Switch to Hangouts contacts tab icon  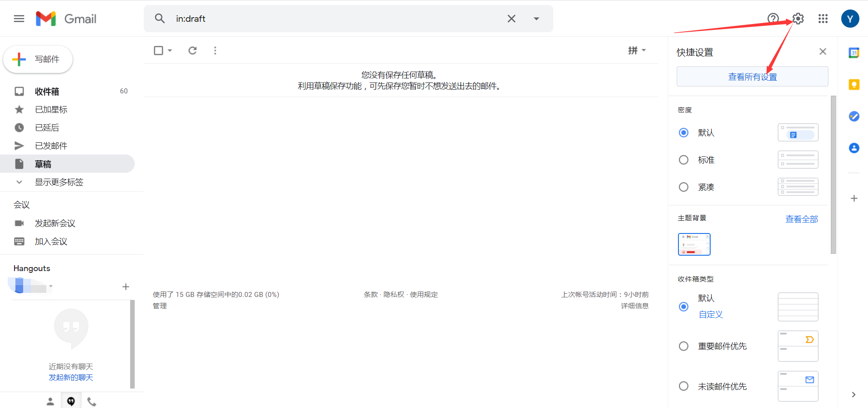[x=50, y=402]
